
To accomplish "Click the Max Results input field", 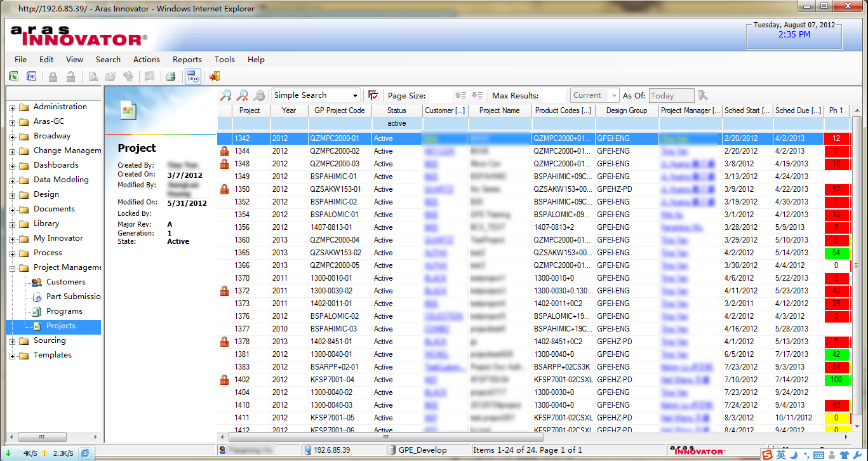I will [x=553, y=96].
